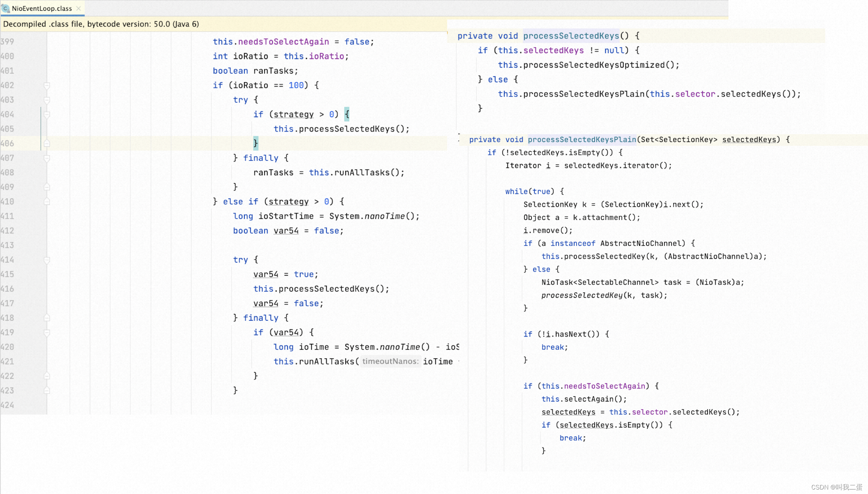Fold the finally block at line 418
This screenshot has height=494, width=868.
47,318
